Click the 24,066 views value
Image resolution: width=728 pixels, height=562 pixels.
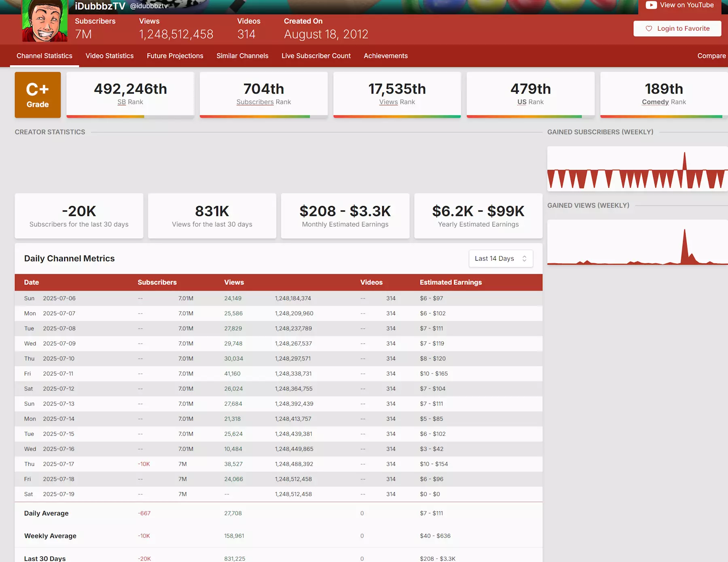tap(233, 479)
